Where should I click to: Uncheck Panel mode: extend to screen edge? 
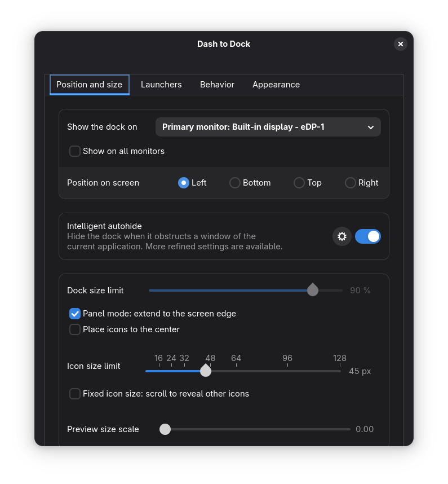coord(75,314)
